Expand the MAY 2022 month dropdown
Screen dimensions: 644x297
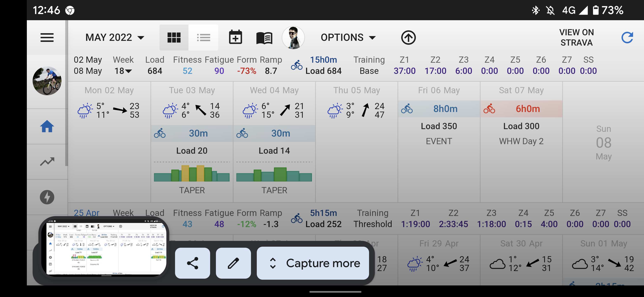click(x=115, y=38)
